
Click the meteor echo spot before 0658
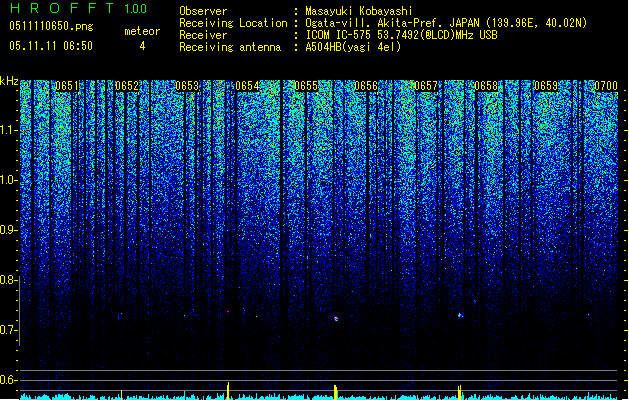click(x=461, y=315)
